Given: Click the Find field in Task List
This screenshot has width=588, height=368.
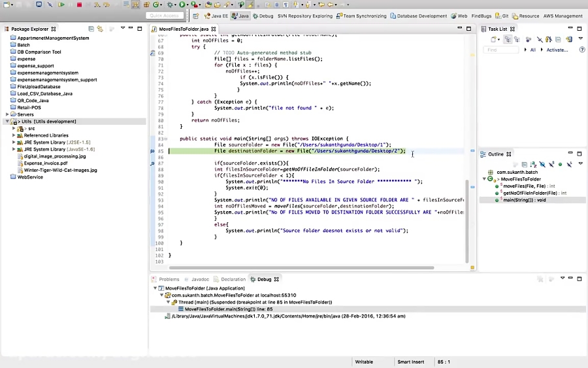Looking at the screenshot, I should coord(501,50).
